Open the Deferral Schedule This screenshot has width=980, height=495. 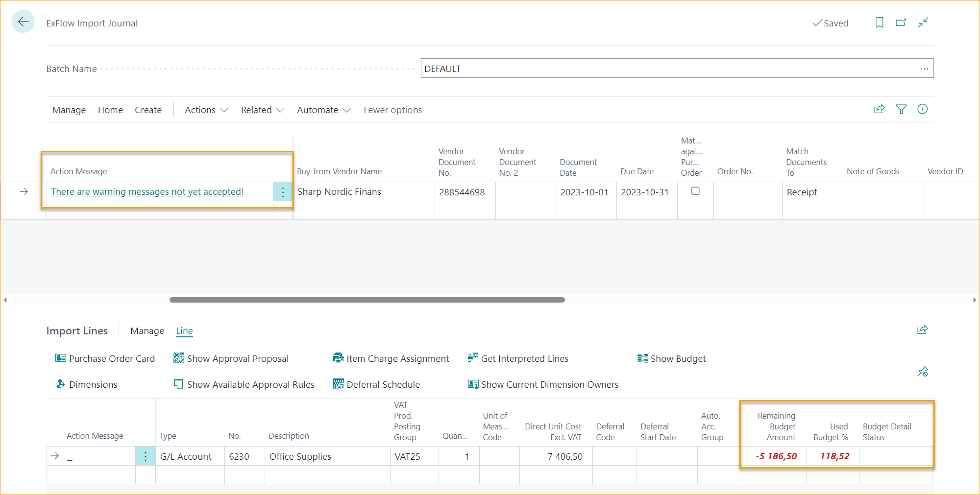[x=383, y=384]
